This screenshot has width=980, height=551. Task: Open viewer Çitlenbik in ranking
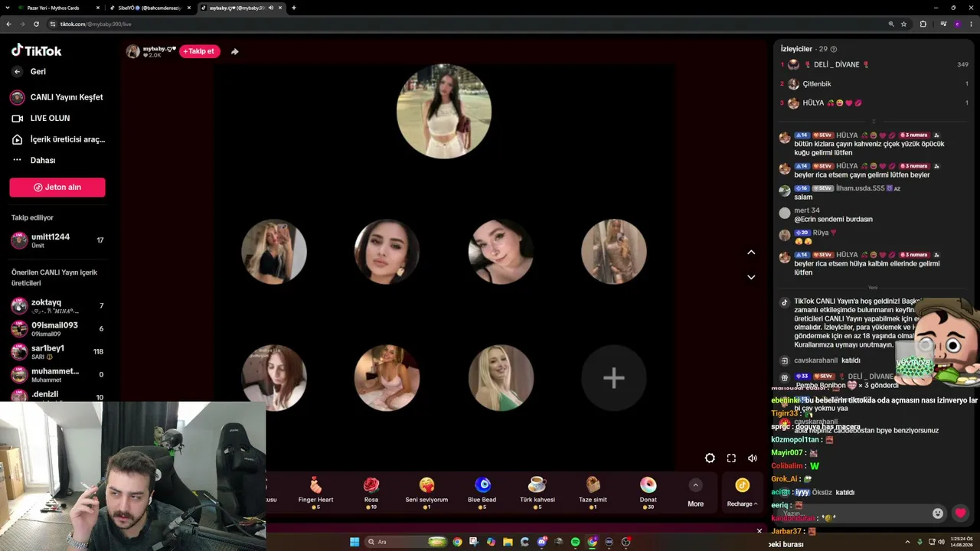tap(874, 84)
